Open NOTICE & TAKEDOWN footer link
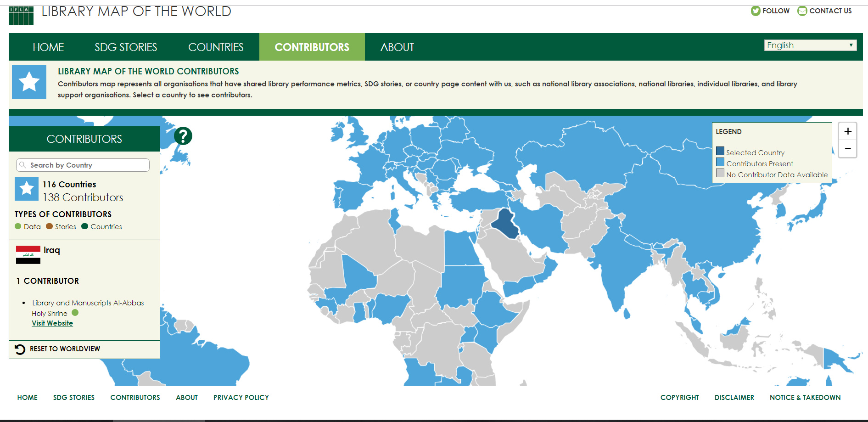The width and height of the screenshot is (868, 422). pos(805,398)
